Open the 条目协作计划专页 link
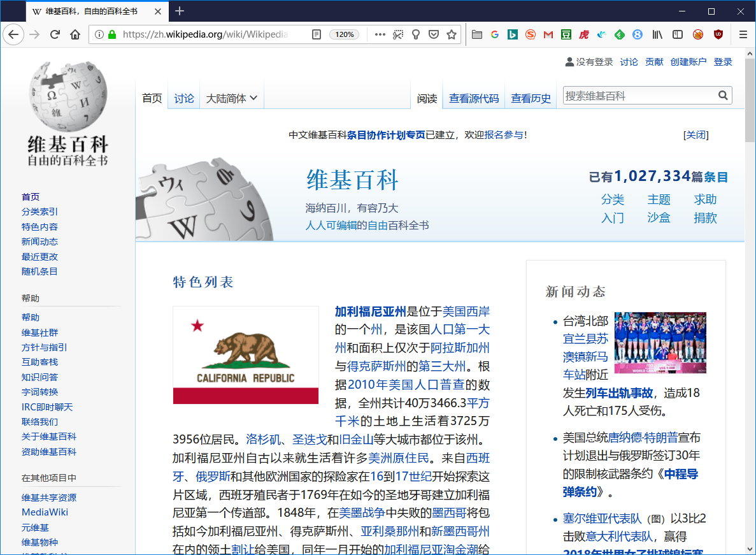Image resolution: width=756 pixels, height=555 pixels. (x=386, y=135)
